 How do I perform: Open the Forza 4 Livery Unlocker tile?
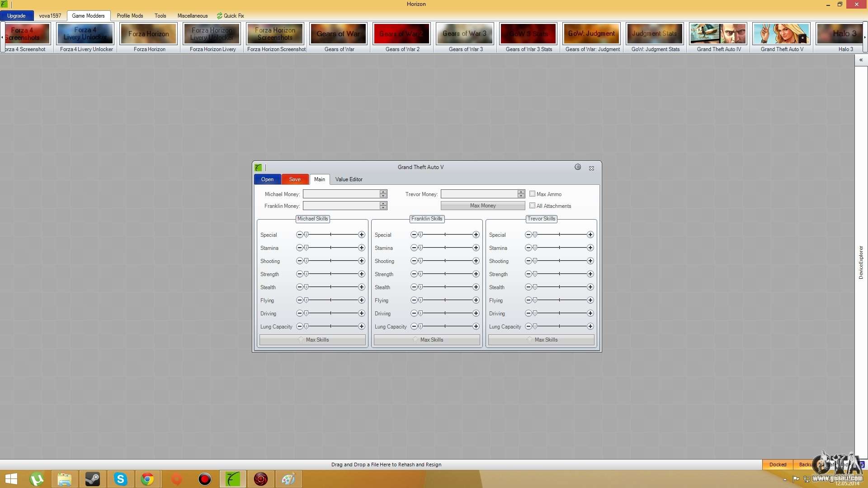tap(86, 38)
